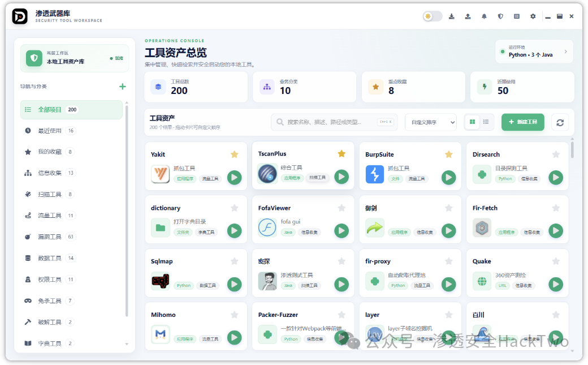The width and height of the screenshot is (588, 365).
Task: Open 信息收集 category
Action: click(71, 173)
